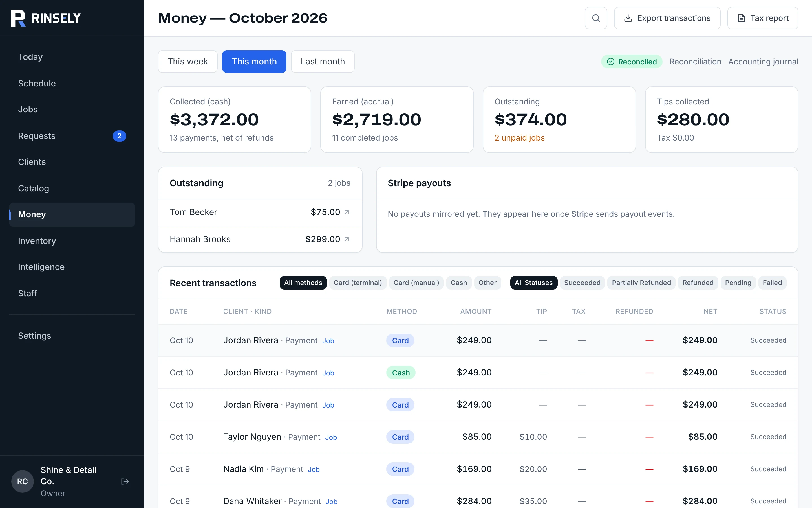Click the Cash method badge
Viewport: 812px width, 508px height.
coord(401,373)
